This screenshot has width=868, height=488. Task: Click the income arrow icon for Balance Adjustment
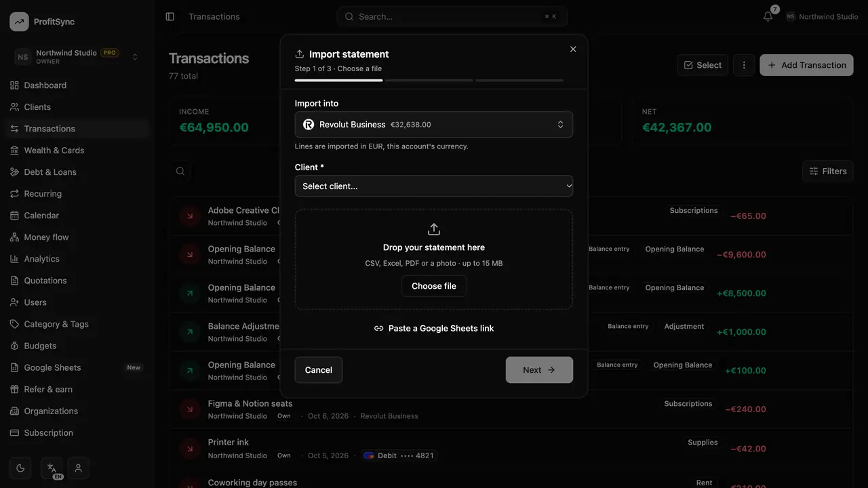point(189,332)
